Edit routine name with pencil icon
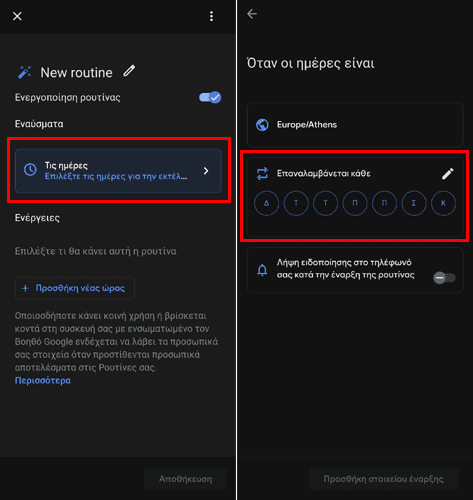 (129, 71)
